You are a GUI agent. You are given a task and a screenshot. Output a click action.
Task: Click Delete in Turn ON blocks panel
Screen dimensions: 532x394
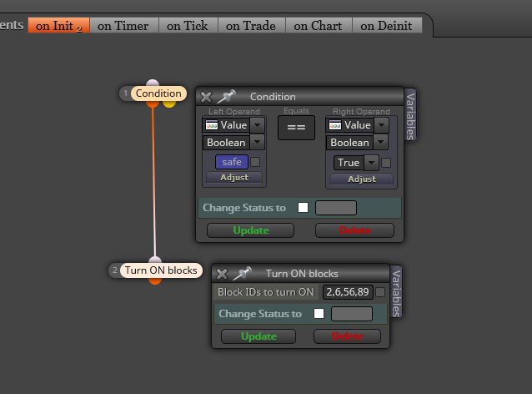tap(347, 336)
